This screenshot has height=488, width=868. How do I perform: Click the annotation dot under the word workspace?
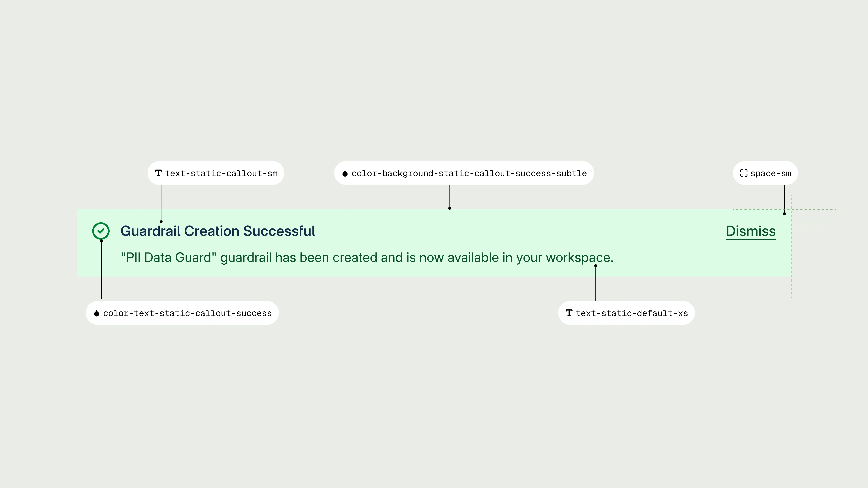click(595, 266)
